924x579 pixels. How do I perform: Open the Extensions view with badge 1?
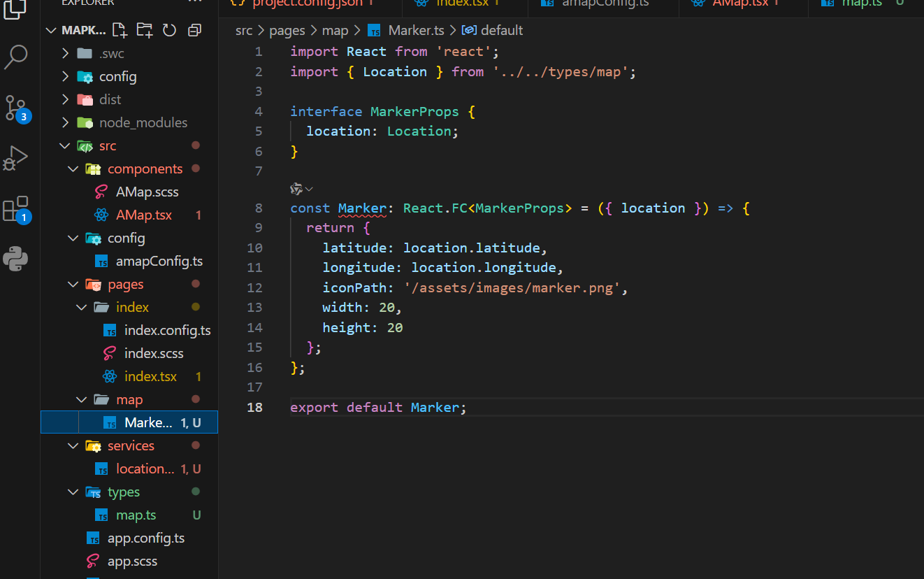pyautogui.click(x=15, y=209)
